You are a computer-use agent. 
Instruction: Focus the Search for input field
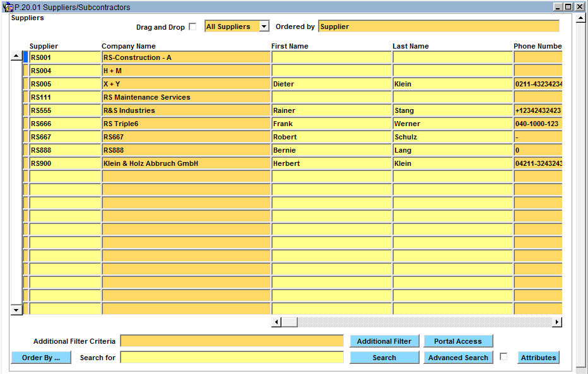point(232,358)
